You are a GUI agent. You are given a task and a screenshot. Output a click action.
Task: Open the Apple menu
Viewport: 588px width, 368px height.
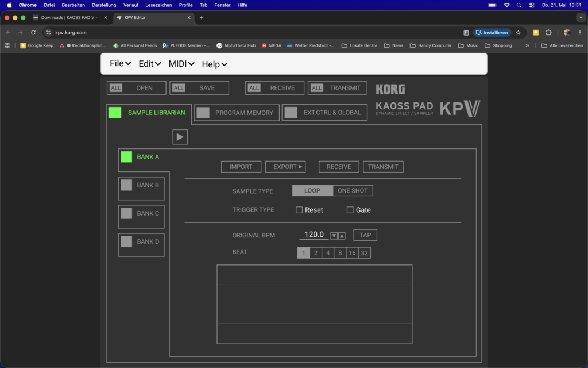[x=9, y=5]
